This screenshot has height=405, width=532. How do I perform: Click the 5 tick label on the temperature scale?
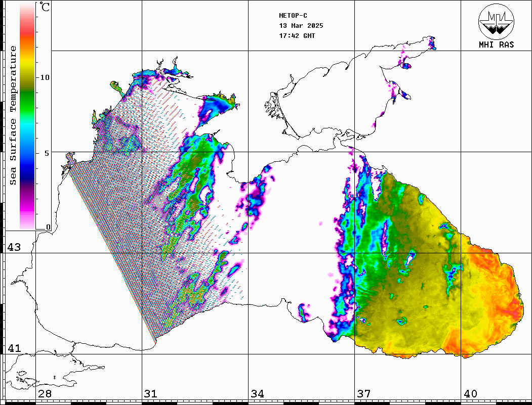point(47,153)
